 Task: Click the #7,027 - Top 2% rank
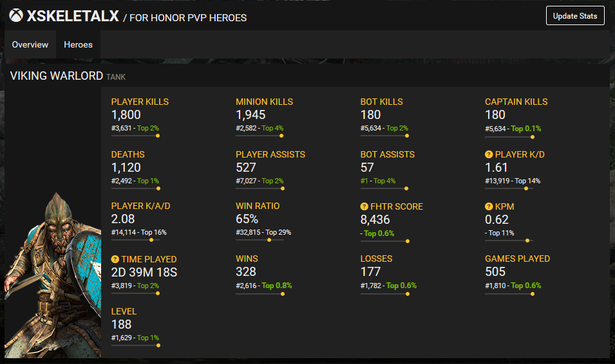click(260, 181)
